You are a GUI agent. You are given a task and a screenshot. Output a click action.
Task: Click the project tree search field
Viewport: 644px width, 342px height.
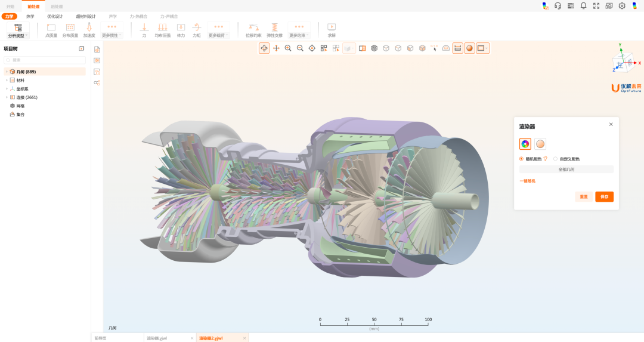click(x=45, y=60)
